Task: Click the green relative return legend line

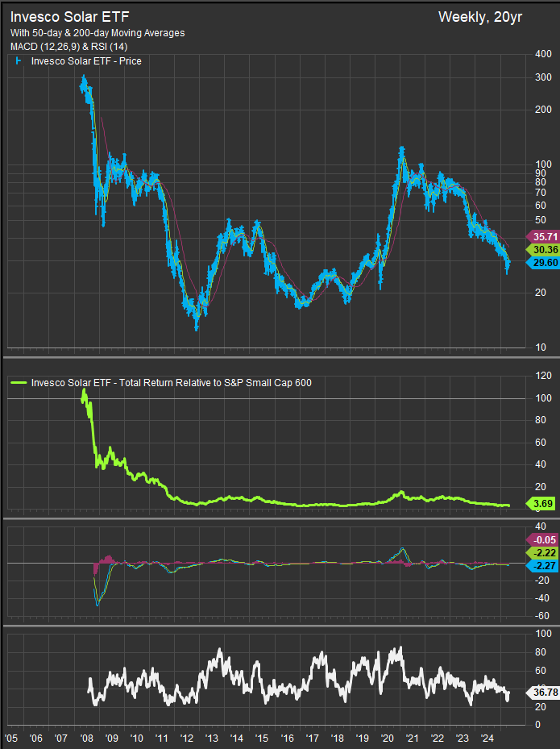Action: coord(19,383)
